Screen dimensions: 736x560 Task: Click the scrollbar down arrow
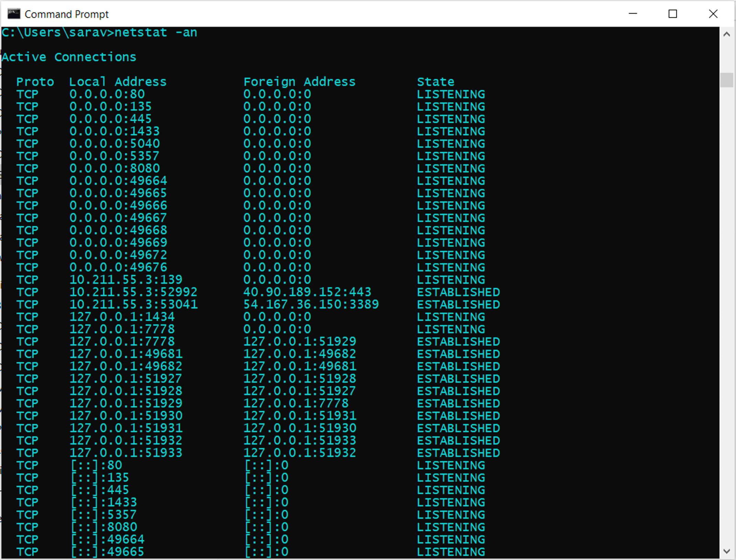(727, 551)
